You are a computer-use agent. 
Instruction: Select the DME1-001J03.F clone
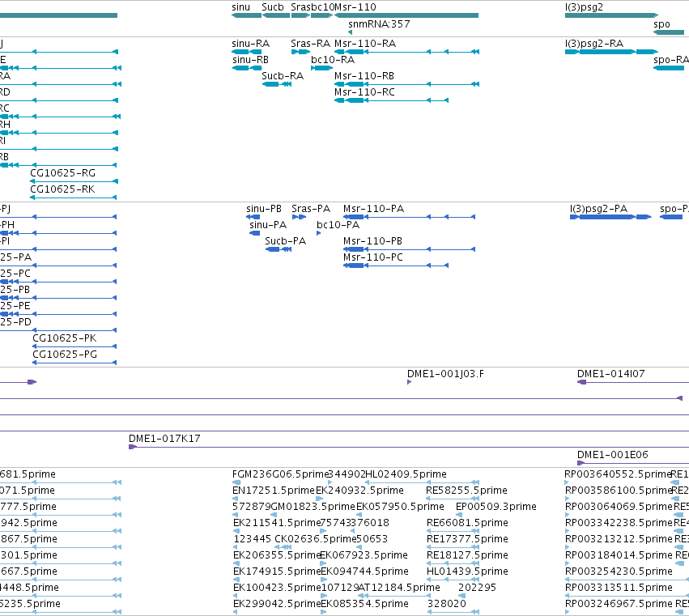tap(409, 382)
